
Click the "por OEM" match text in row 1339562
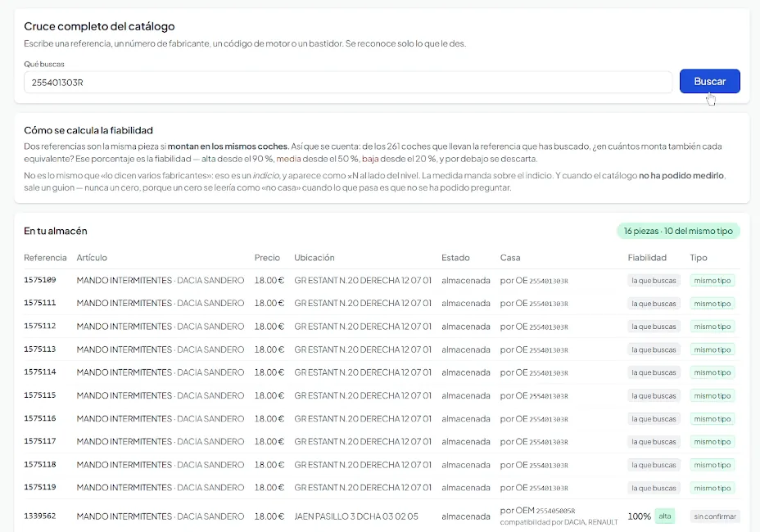tap(537, 511)
